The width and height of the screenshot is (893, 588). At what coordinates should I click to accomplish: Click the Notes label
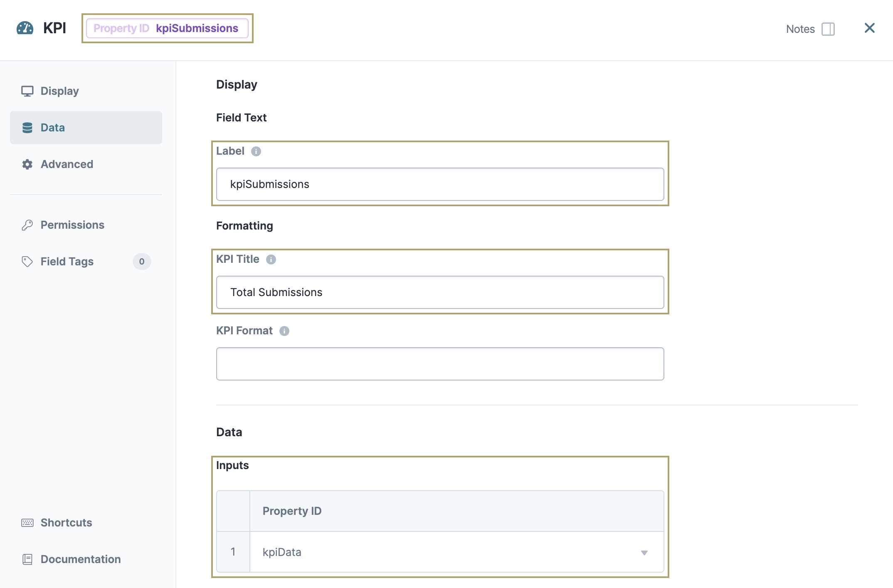coord(800,29)
